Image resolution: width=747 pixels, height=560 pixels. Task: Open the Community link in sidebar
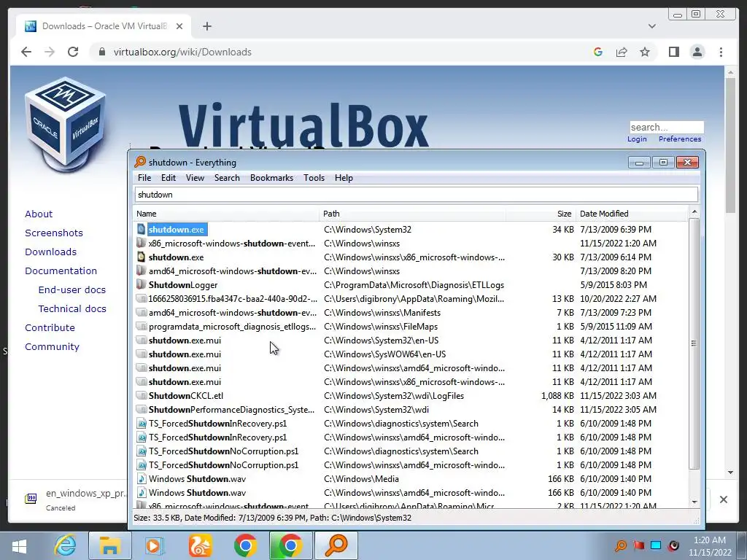pyautogui.click(x=52, y=346)
